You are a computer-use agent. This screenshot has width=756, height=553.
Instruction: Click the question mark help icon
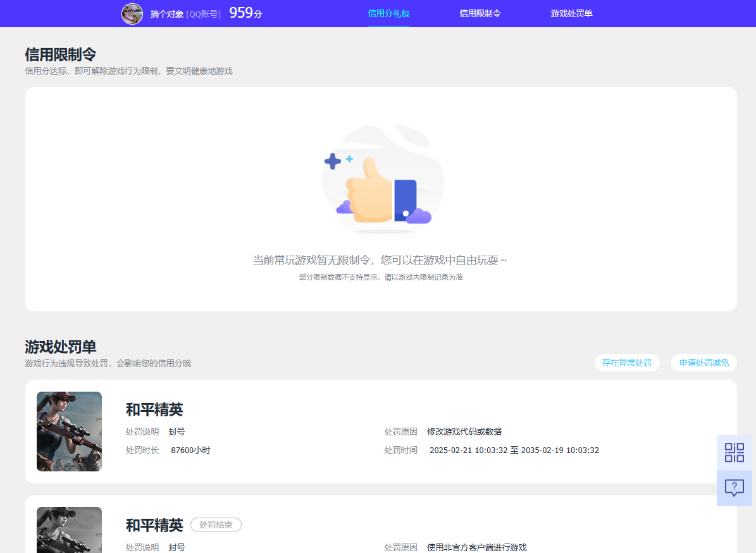pyautogui.click(x=734, y=487)
